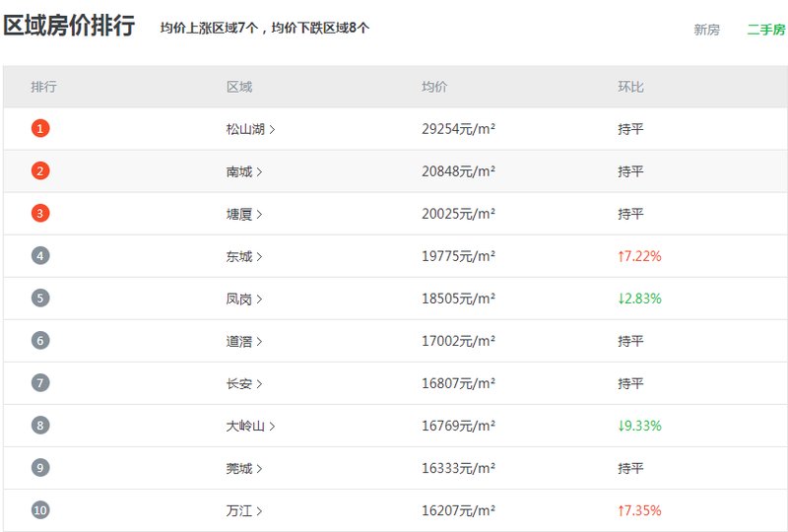This screenshot has width=788, height=532.
Task: Expand the chevron next to 大岭山
Action: click(272, 426)
